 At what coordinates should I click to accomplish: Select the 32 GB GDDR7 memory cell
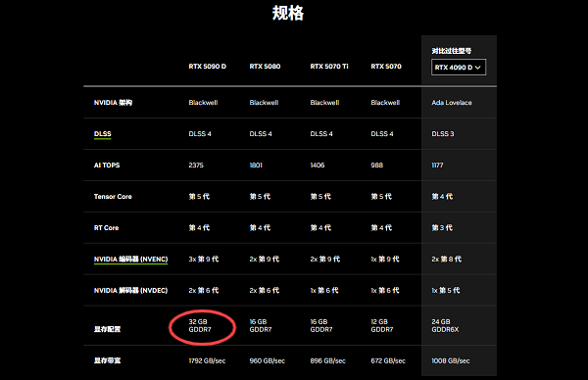200,326
